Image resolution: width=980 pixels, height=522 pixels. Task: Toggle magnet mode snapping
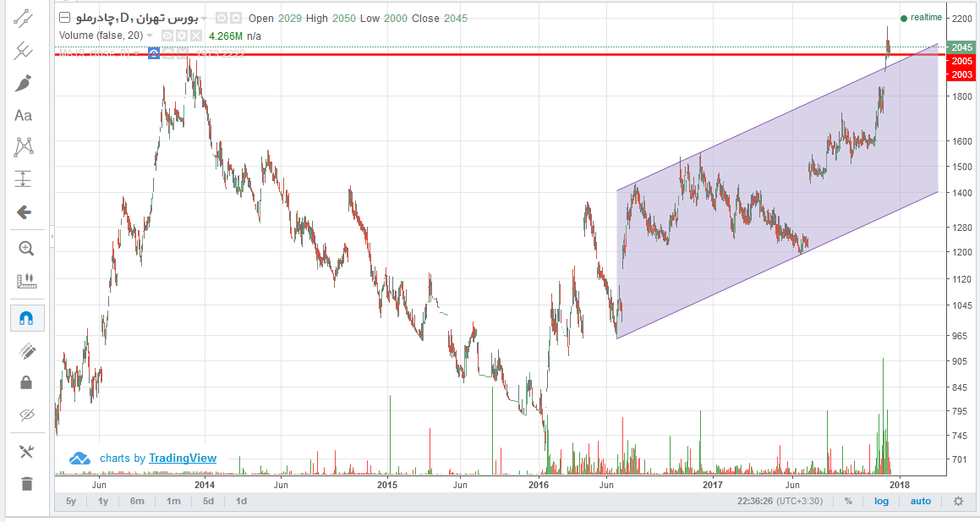coord(26,318)
